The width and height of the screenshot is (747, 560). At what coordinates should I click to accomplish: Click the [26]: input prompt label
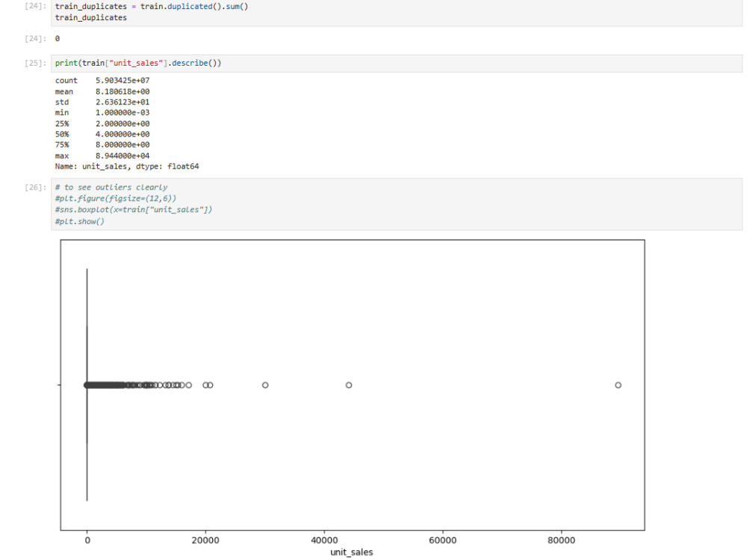[x=36, y=187]
